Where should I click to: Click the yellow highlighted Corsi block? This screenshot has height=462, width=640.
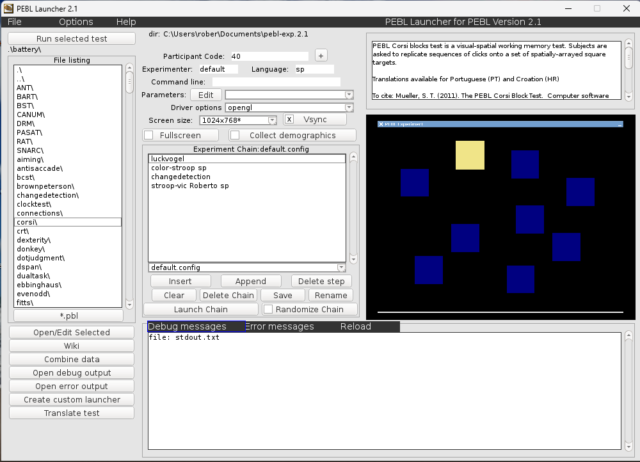(470, 155)
